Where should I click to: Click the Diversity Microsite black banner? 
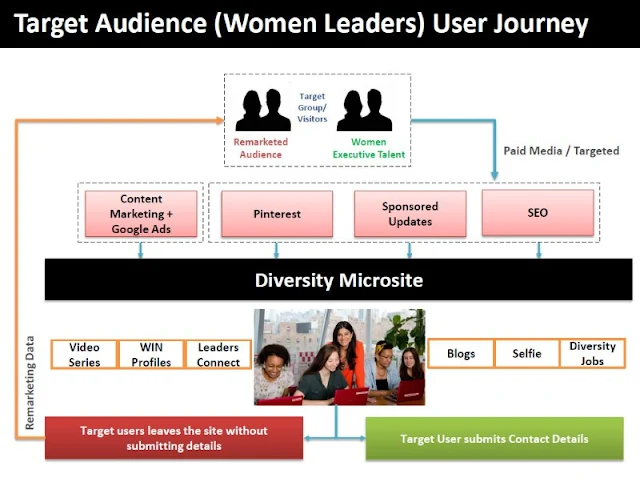[338, 280]
